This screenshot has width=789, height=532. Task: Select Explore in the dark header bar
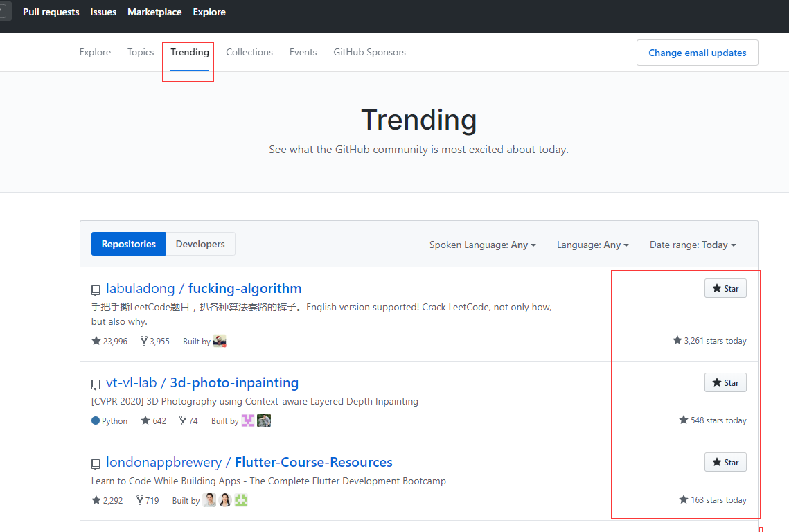click(x=209, y=12)
